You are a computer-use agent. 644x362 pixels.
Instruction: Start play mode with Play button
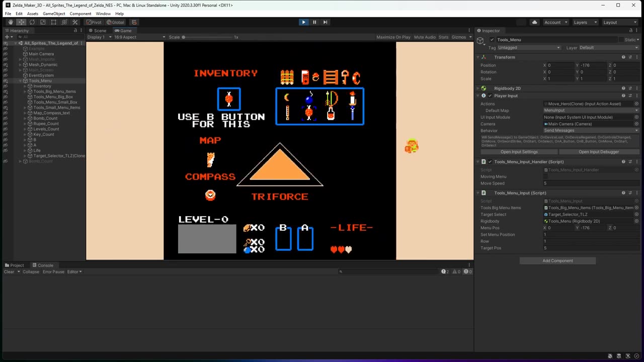point(303,22)
